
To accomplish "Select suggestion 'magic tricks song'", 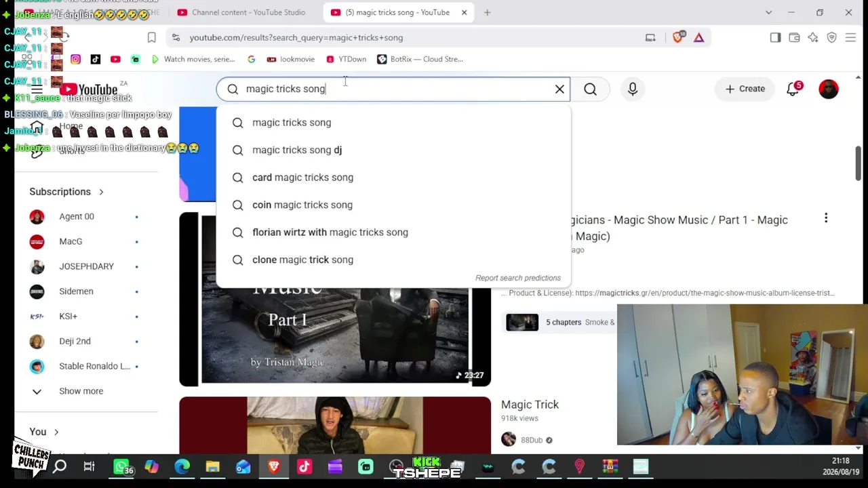I will 393,123.
